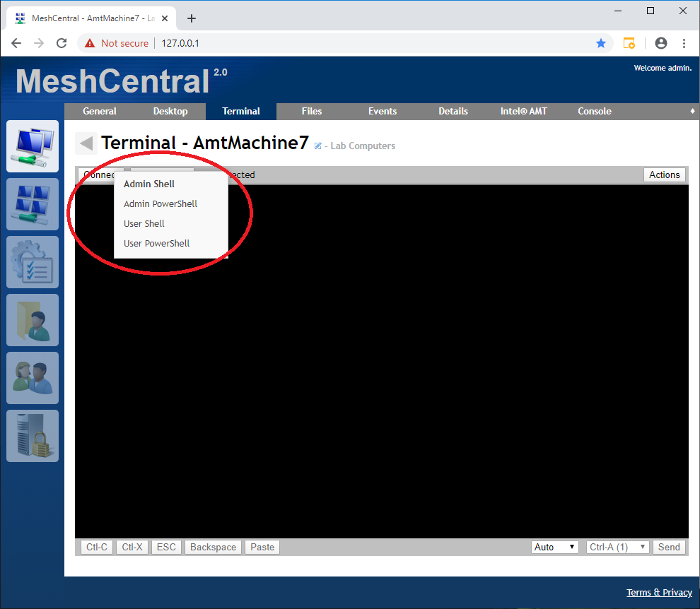
Task: Open the Auto terminal size dropdown
Action: point(554,546)
